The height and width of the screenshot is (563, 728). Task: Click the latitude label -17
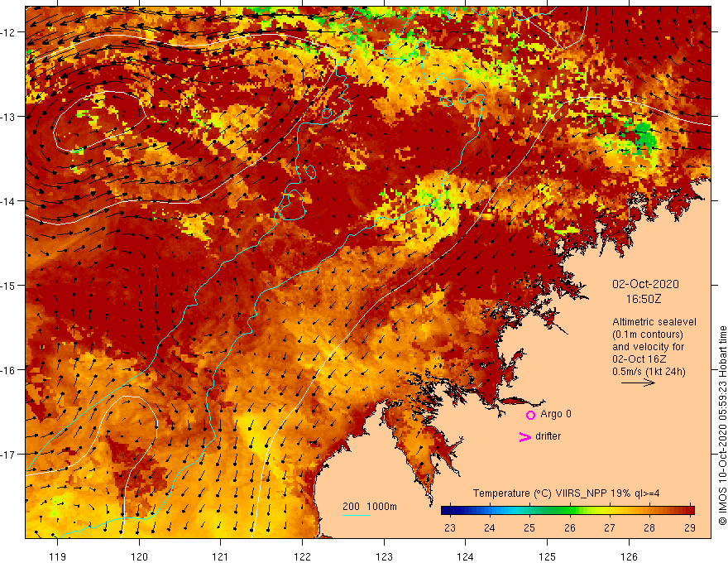8,455
